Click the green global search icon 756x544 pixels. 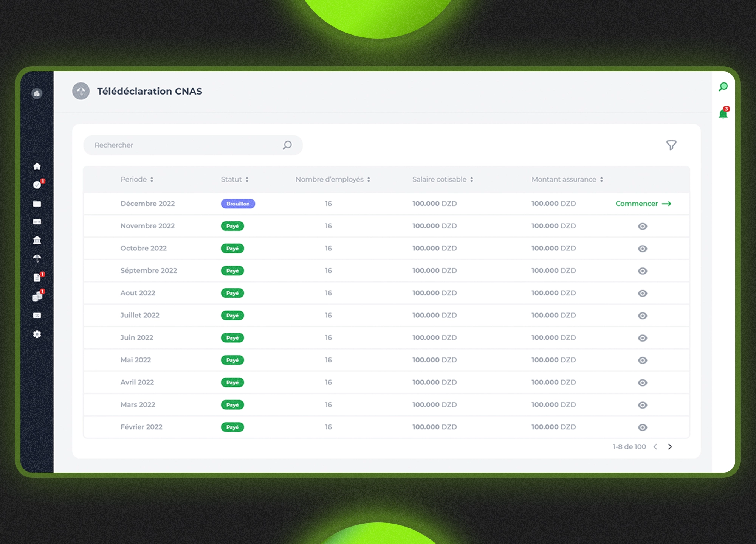tap(723, 87)
